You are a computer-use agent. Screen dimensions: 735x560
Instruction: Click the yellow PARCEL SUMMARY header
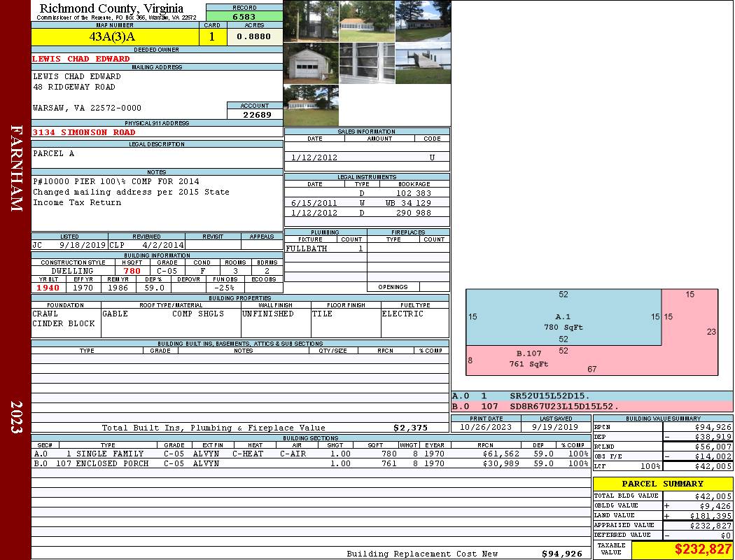(662, 484)
